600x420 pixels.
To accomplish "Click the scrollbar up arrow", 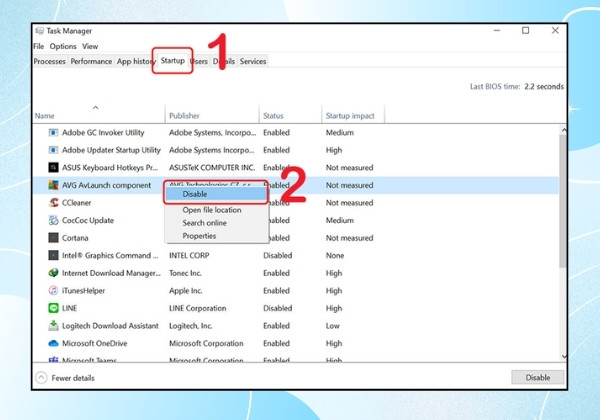I will click(x=564, y=130).
